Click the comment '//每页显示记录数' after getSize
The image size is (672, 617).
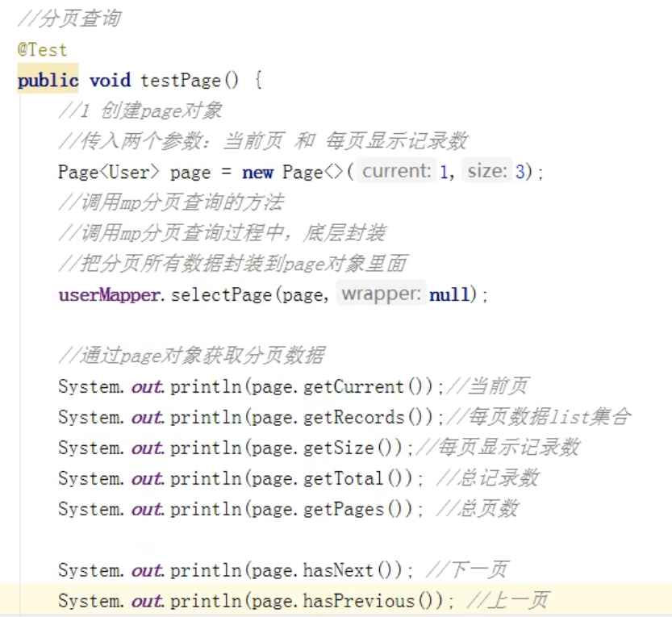(x=498, y=448)
